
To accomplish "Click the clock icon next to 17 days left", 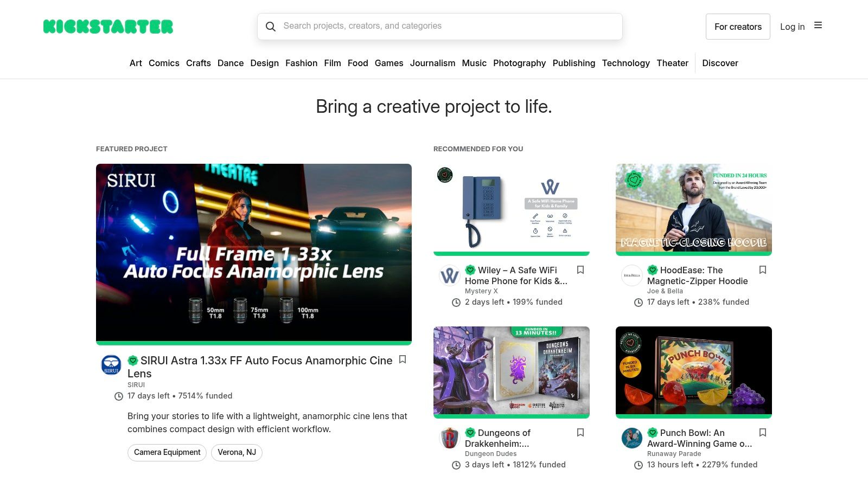I will [118, 396].
